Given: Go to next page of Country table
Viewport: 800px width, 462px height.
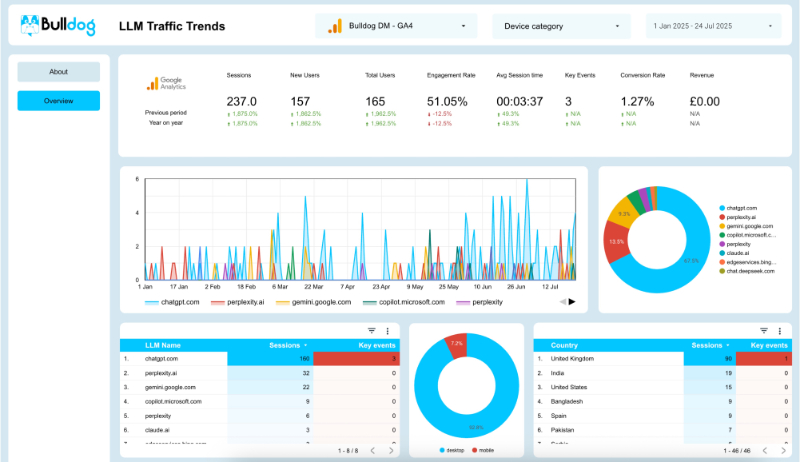Looking at the screenshot, I should click(783, 451).
